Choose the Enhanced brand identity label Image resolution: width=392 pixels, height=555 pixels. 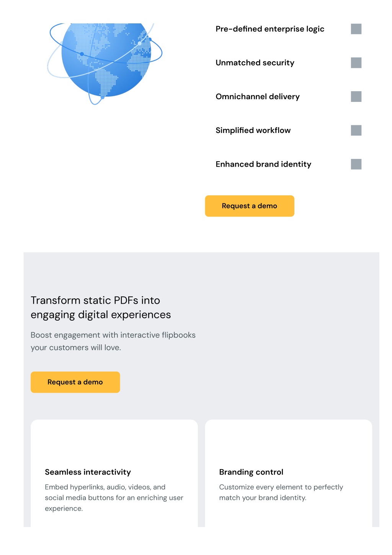[x=263, y=164]
